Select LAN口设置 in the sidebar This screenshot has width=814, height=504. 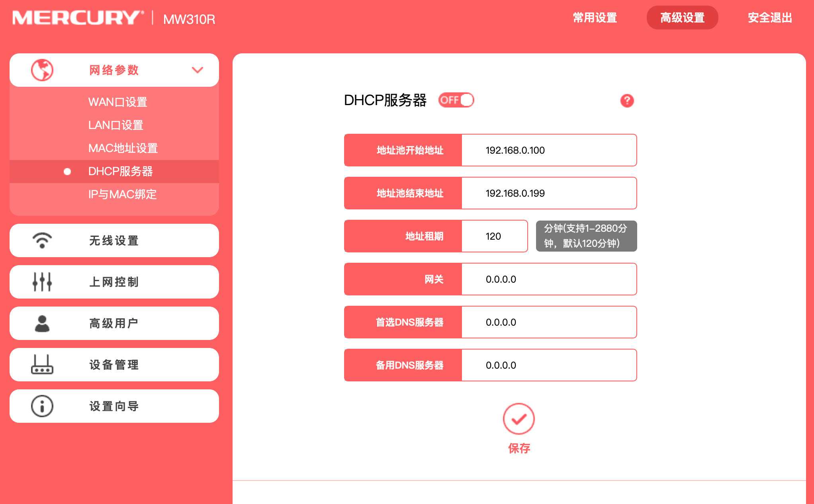pos(116,125)
